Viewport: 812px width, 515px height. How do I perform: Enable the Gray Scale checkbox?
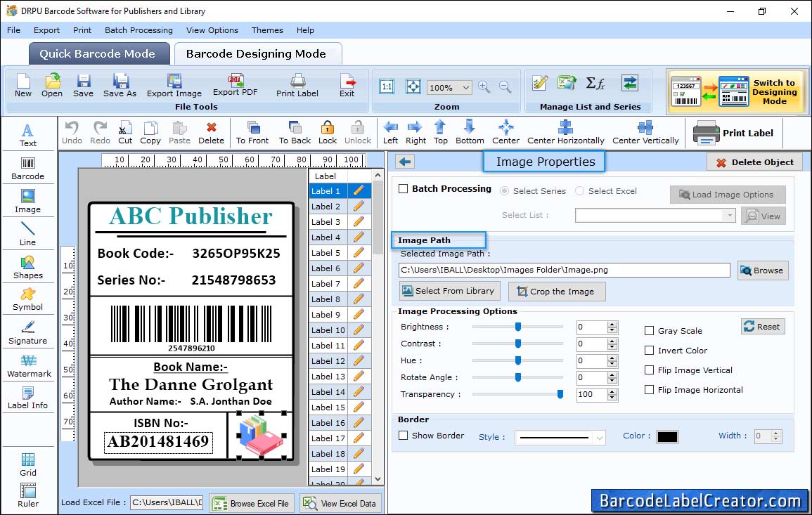tap(649, 331)
